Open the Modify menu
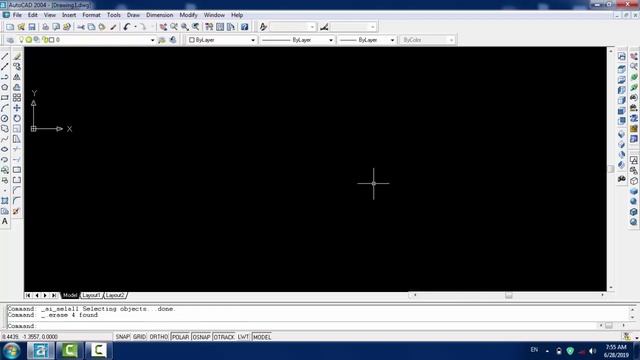 pyautogui.click(x=188, y=15)
